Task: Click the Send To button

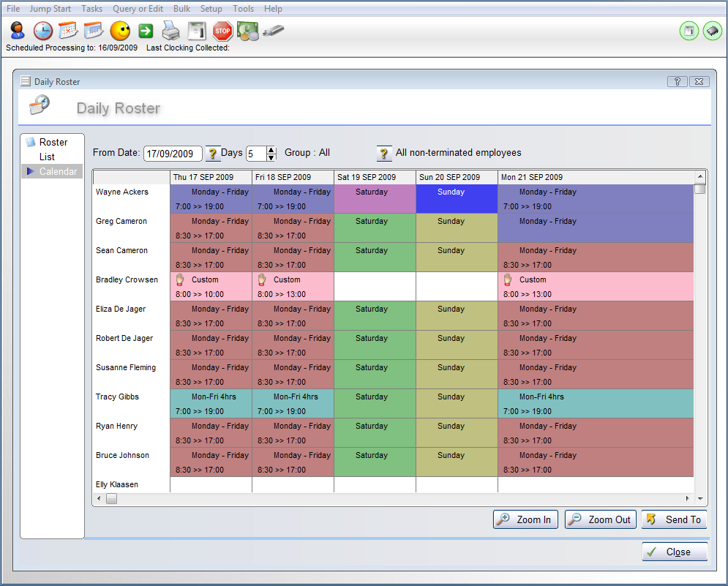Action: (x=674, y=519)
